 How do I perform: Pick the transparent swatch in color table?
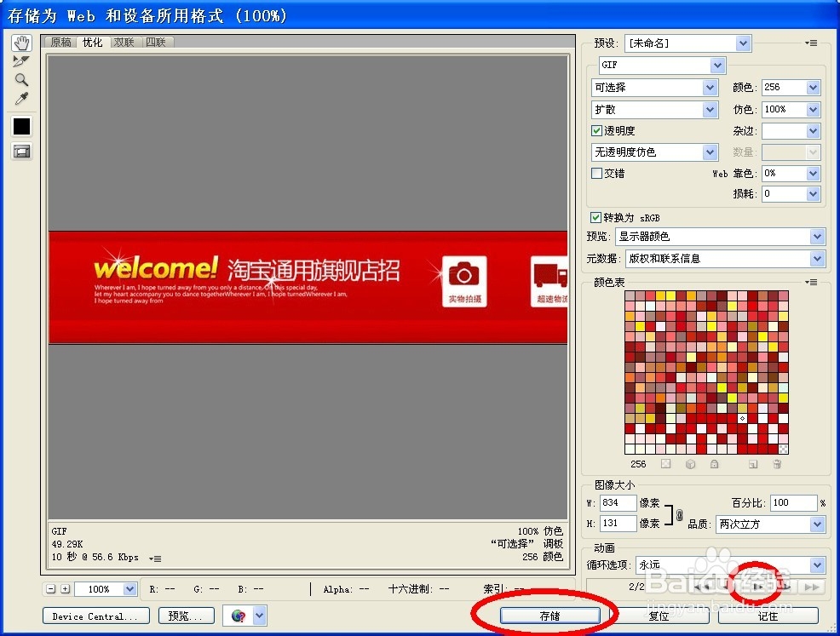[783, 449]
